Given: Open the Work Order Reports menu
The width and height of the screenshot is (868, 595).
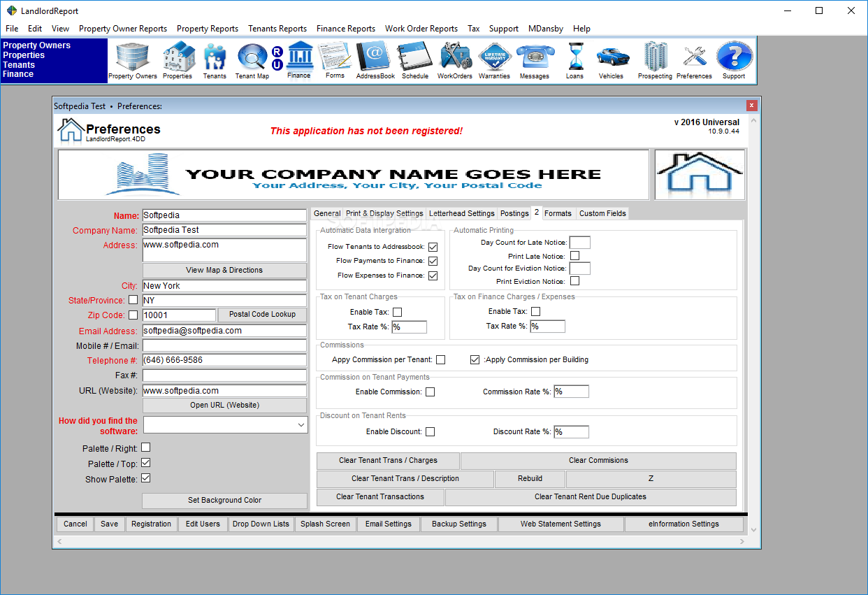Looking at the screenshot, I should click(x=421, y=29).
